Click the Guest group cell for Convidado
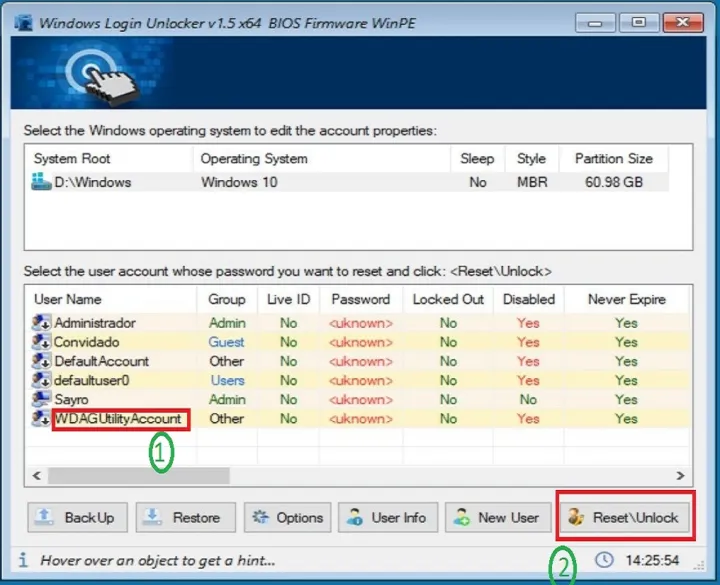The height and width of the screenshot is (585, 720). click(x=226, y=342)
